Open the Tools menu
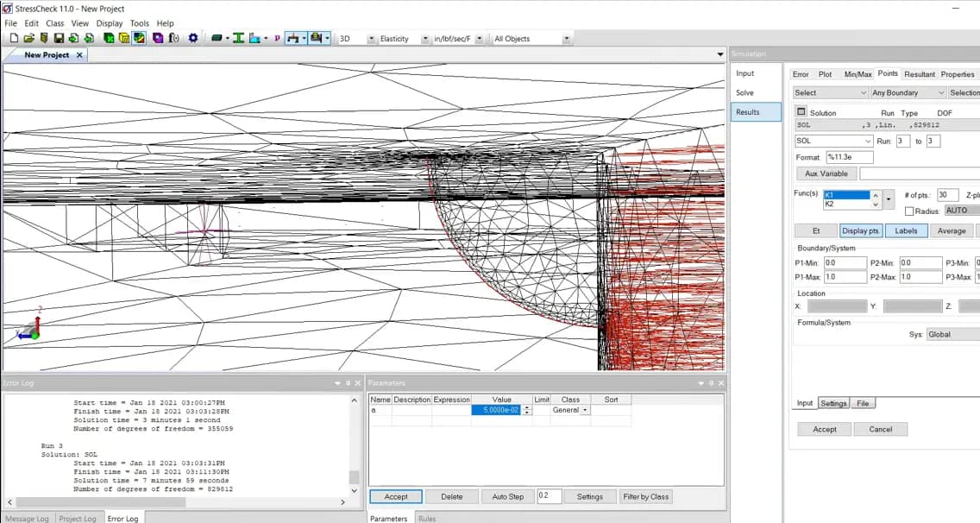The height and width of the screenshot is (523, 980). (140, 23)
